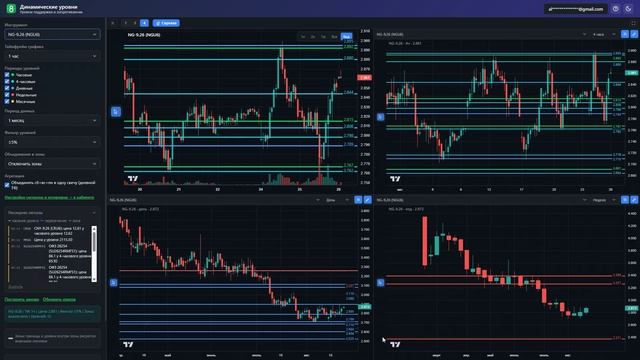Click the pencil edit button in bottom-left chart header
The width and height of the screenshot is (640, 360).
click(367, 200)
